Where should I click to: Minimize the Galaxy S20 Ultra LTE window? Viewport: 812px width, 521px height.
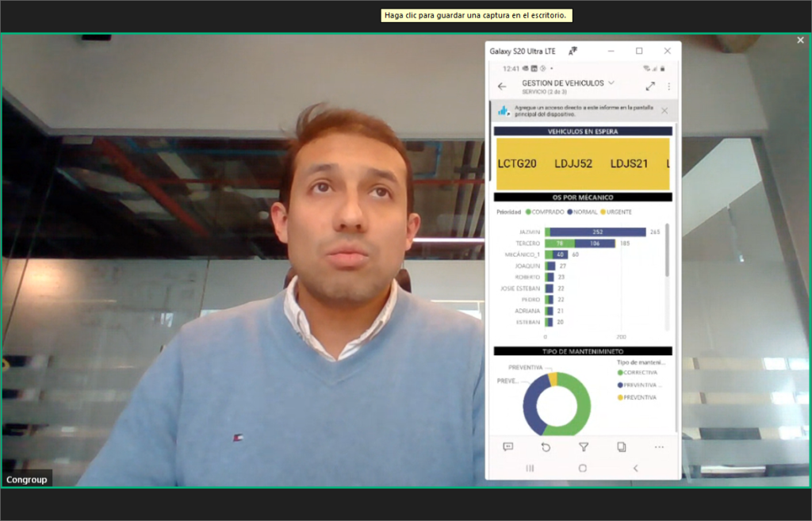click(611, 51)
